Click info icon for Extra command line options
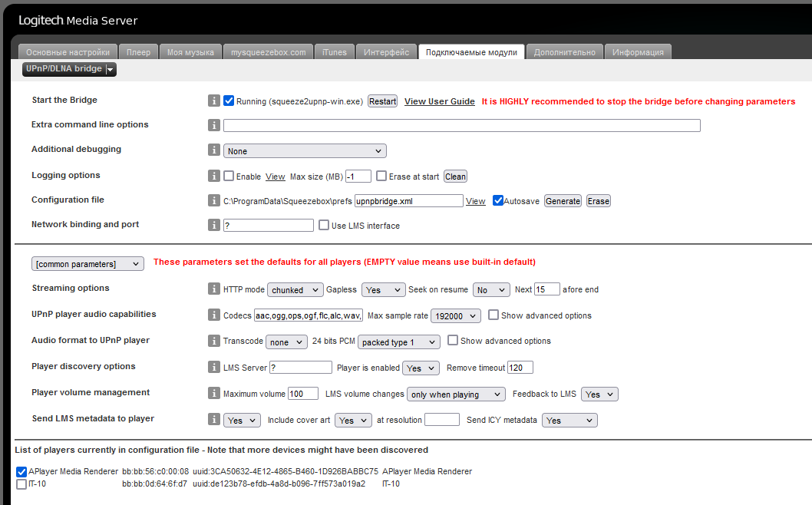The width and height of the screenshot is (812, 505). [214, 125]
